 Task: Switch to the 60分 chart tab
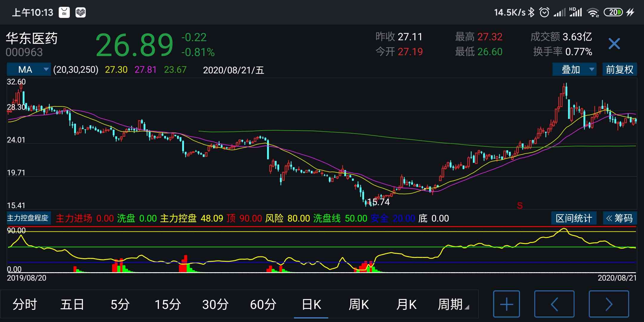263,304
